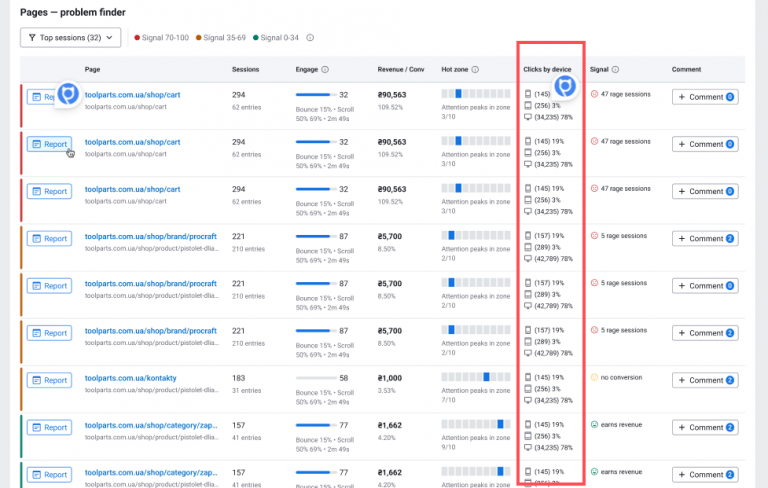768x488 pixels.
Task: Click the funnel icon in Top sessions filter
Action: pyautogui.click(x=32, y=38)
